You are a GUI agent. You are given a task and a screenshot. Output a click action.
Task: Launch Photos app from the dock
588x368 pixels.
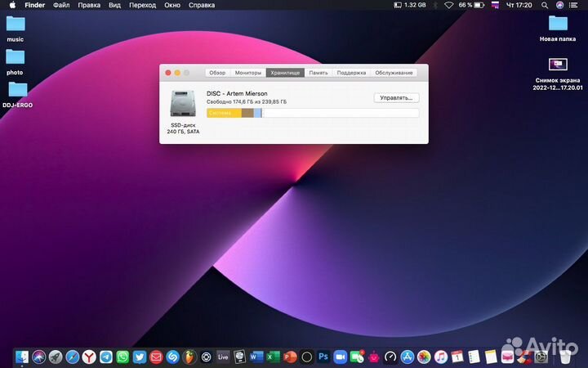point(424,357)
